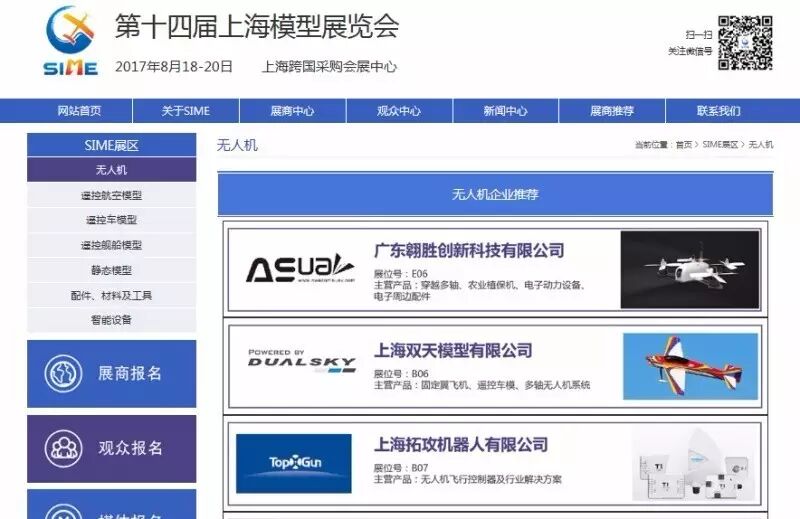Click the flight controller product thumbnail
800x519 pixels.
click(694, 465)
